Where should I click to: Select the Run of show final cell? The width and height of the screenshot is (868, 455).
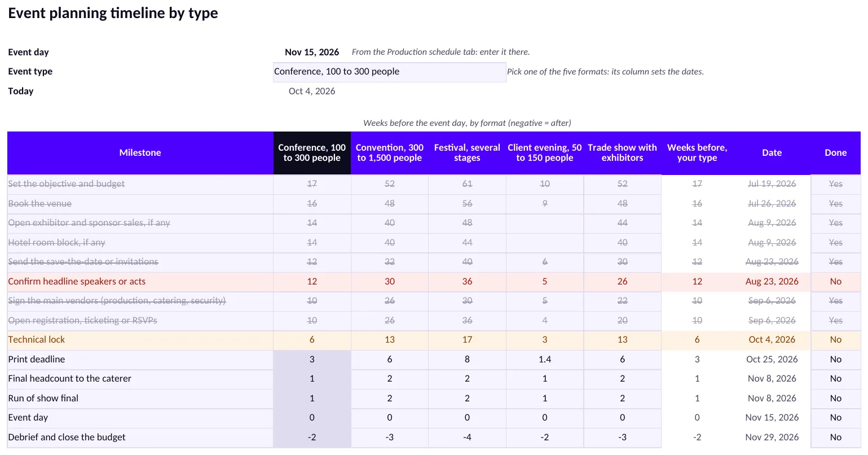pyautogui.click(x=140, y=399)
